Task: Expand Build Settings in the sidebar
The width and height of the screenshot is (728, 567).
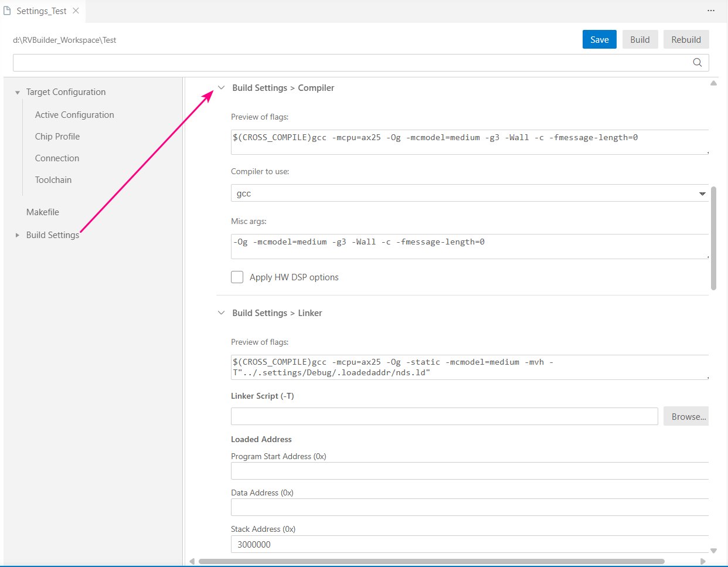Action: [18, 235]
